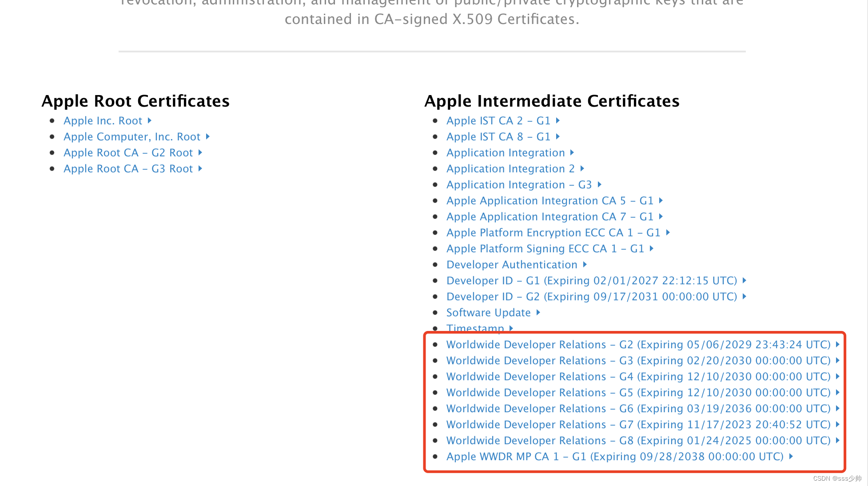Click Apple Root CA – G3 Root link
Screen dimensions: 868x486
pyautogui.click(x=128, y=169)
